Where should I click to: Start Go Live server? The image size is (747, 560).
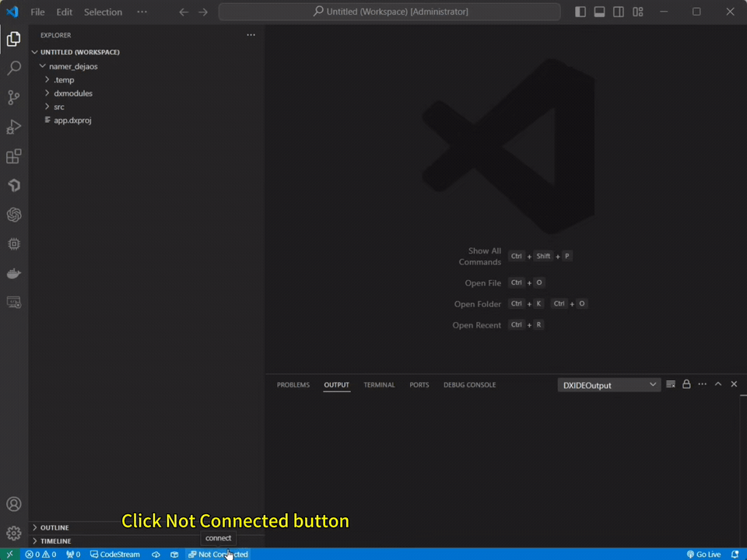point(703,555)
